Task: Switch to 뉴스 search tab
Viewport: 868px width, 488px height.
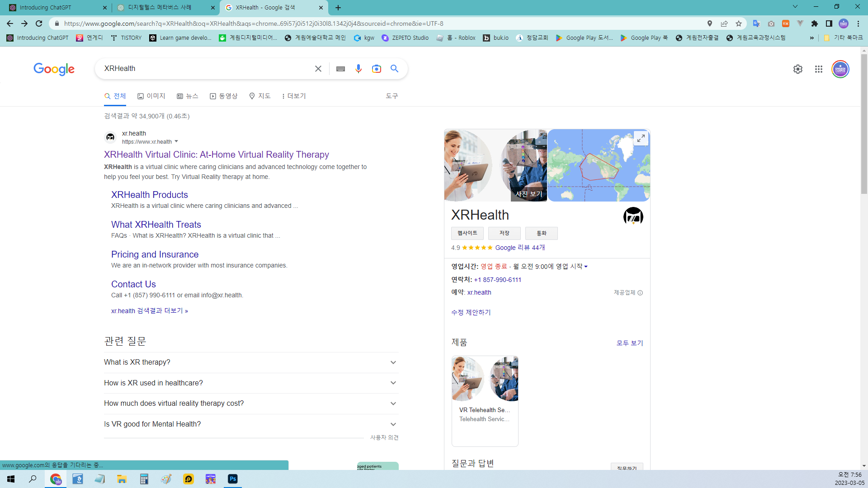Action: pyautogui.click(x=188, y=96)
